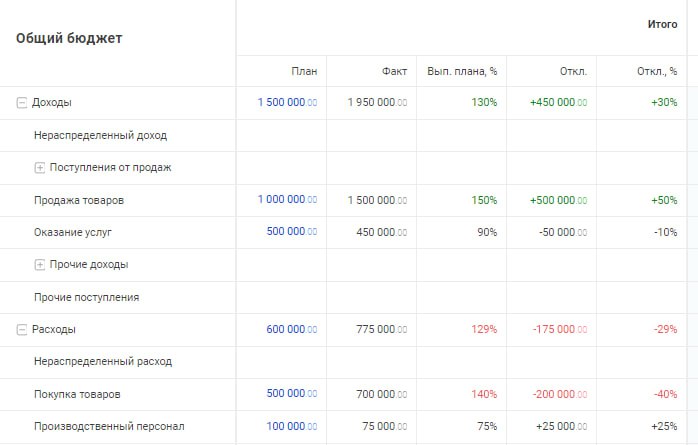Click the Продажа товаров fact cell 1 500 000

[377, 200]
